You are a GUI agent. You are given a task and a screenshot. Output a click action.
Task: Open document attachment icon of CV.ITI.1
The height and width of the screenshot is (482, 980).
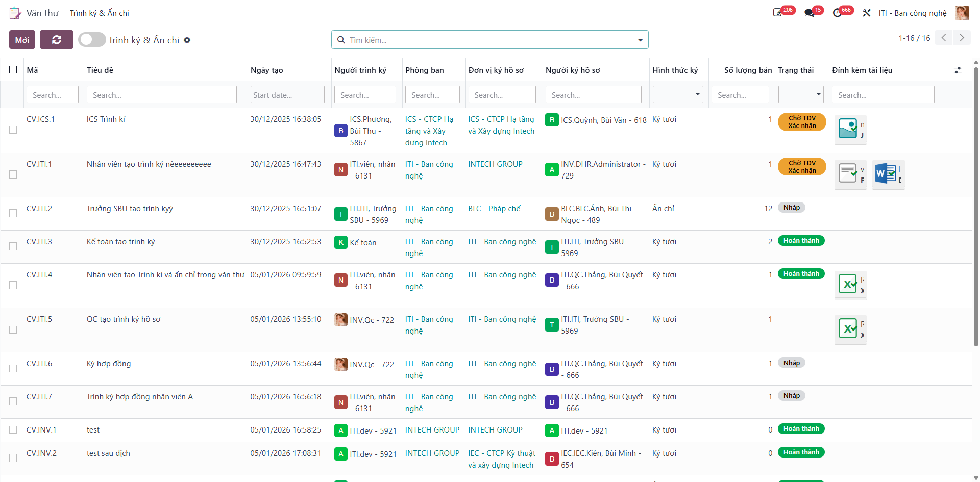coord(848,173)
